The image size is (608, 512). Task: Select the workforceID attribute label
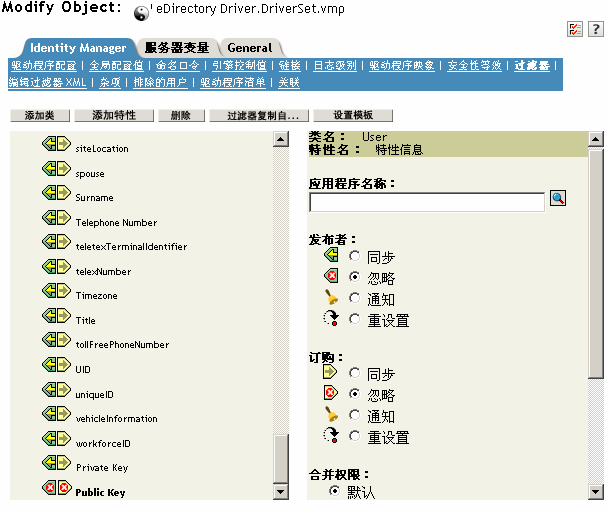coord(103,443)
